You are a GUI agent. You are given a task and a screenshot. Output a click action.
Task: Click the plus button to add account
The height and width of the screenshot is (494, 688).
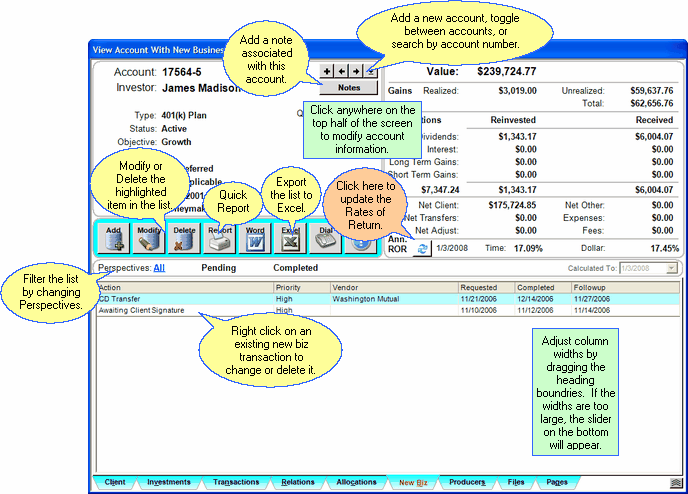coord(327,73)
